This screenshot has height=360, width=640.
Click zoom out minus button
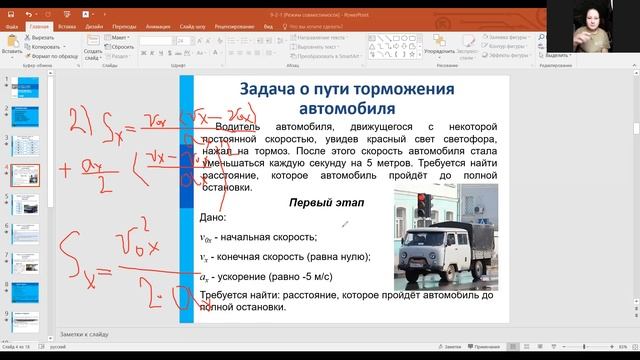[x=564, y=347]
